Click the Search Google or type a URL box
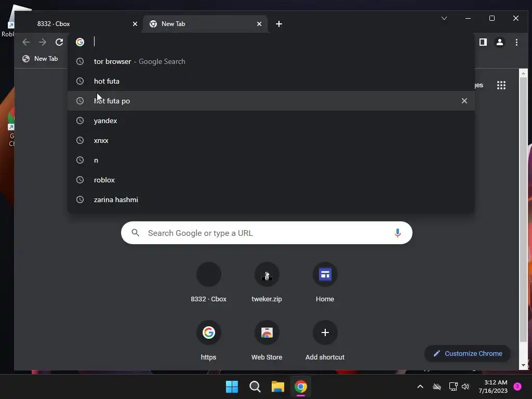The image size is (532, 399). tap(267, 233)
